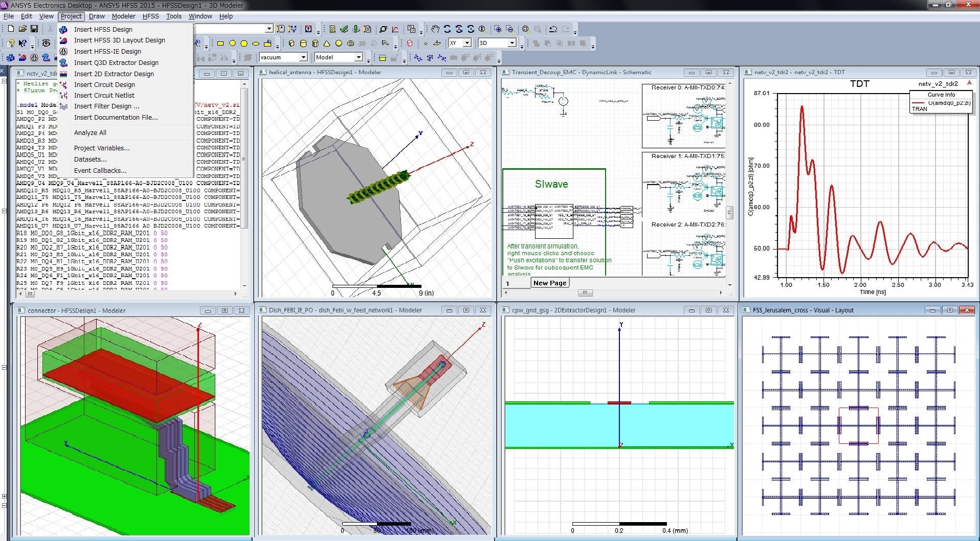Select the Draw cylinder tool

click(303, 43)
